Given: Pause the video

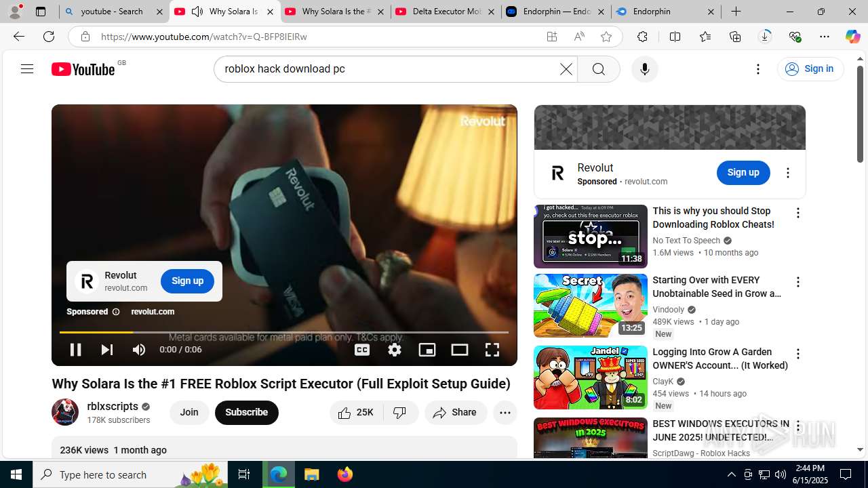Looking at the screenshot, I should [75, 350].
